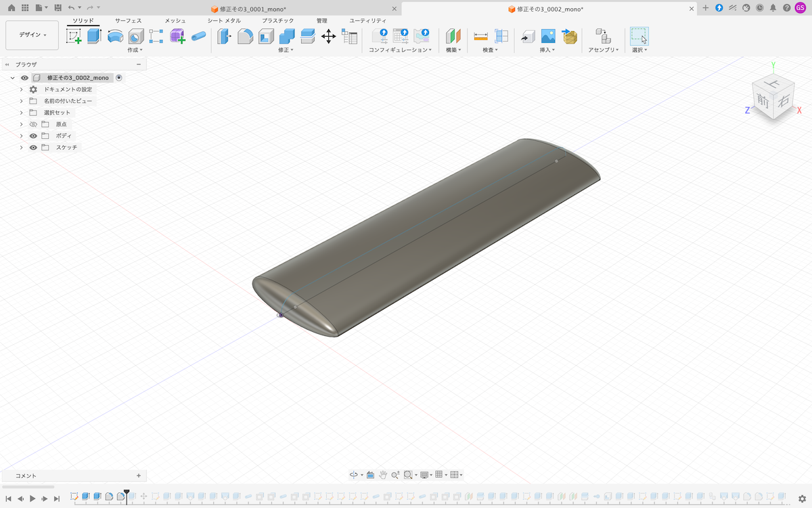Play the timeline

pos(32,499)
